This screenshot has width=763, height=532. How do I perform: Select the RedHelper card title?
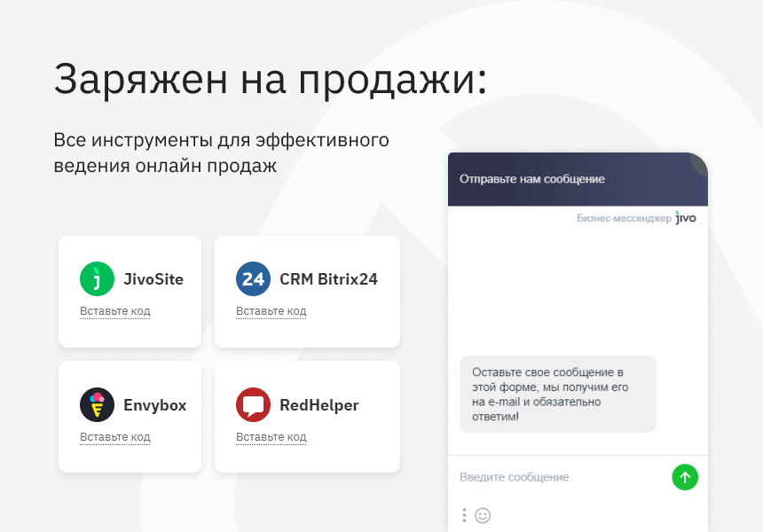point(319,405)
